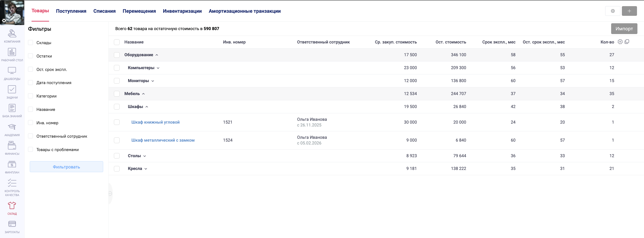
Task: Select the Шкаф книжный угловой row checkbox
Action: pyautogui.click(x=117, y=122)
